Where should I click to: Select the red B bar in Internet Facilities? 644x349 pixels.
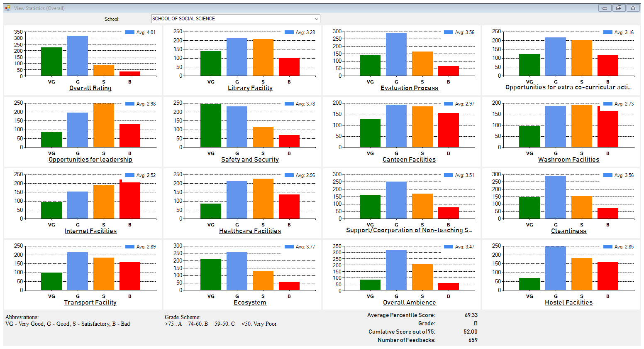click(x=130, y=200)
